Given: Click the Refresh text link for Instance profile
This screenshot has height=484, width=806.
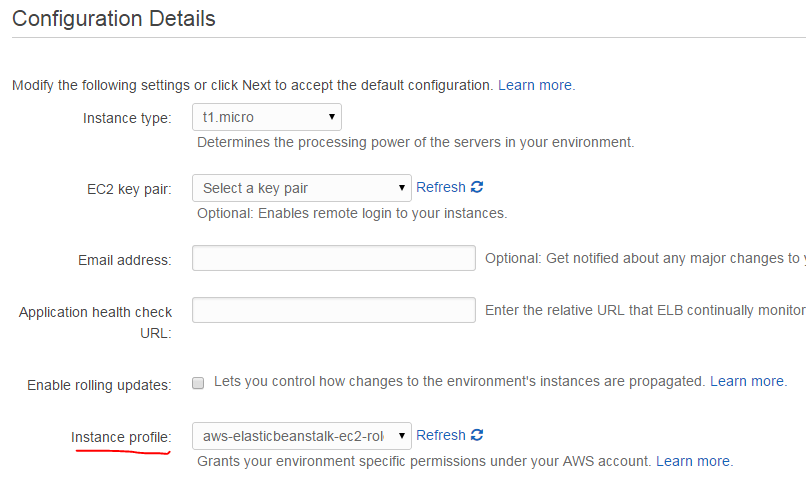Looking at the screenshot, I should click(440, 435).
